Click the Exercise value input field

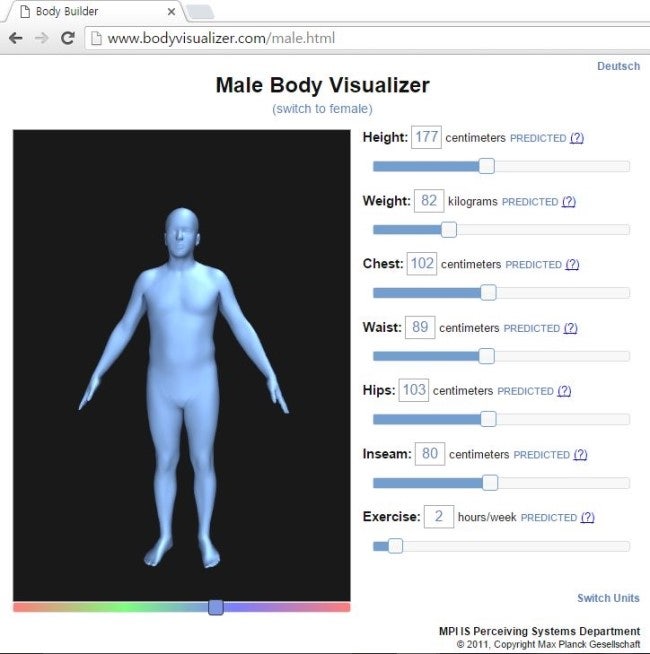(439, 517)
